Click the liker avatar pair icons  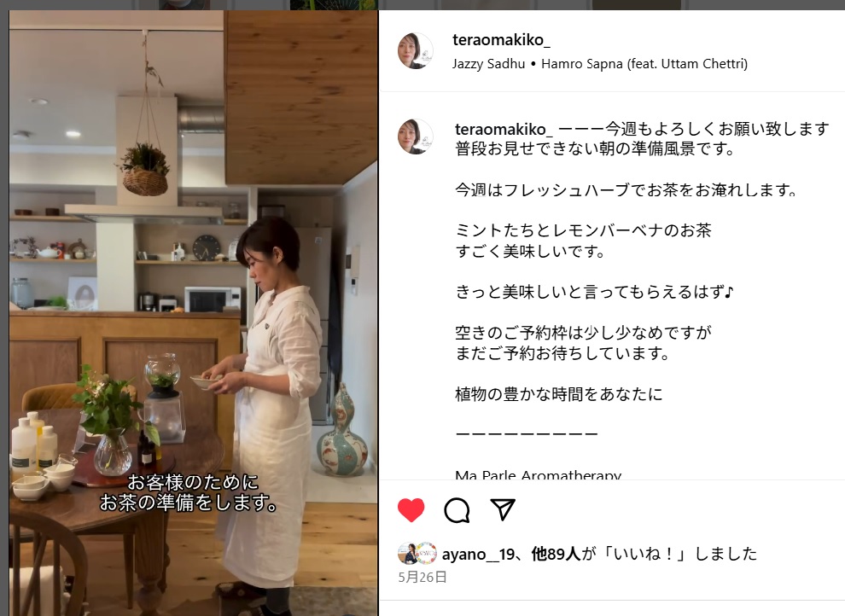coord(417,553)
